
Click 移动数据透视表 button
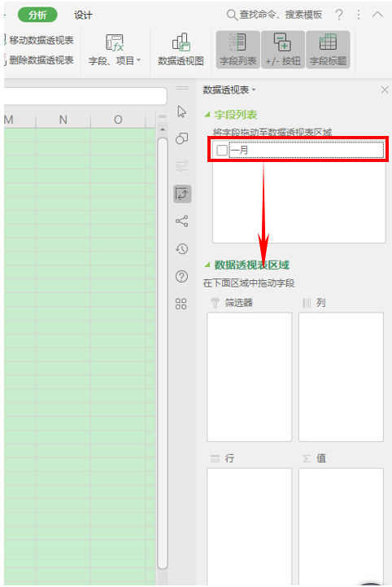(39, 40)
